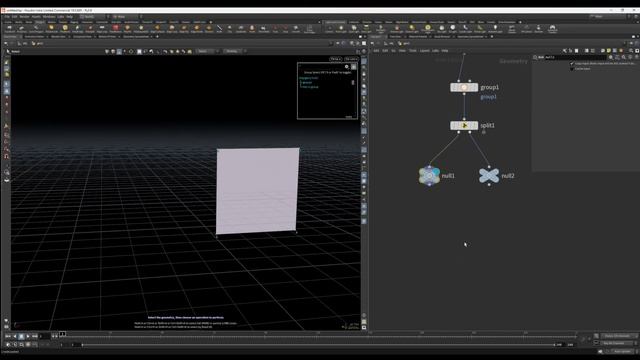Screen dimensions: 640x360
Task: Toggle bypass flag on split1 node
Action: pyautogui.click(x=453, y=125)
